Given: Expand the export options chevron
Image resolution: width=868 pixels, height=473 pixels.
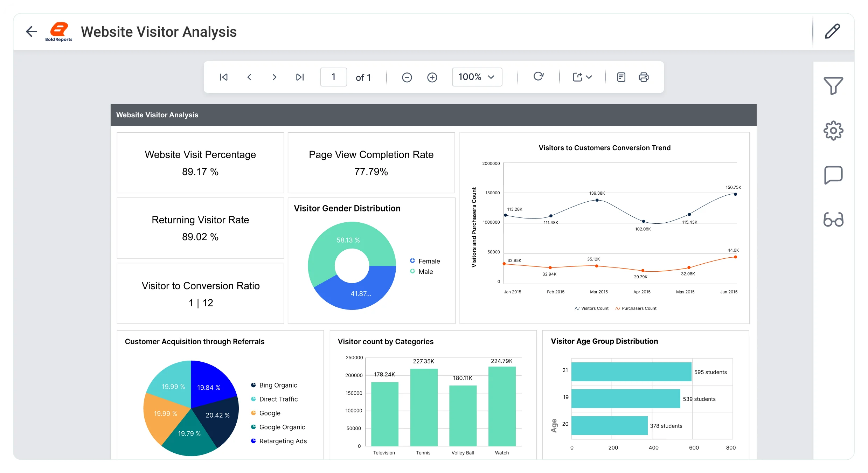Looking at the screenshot, I should tap(589, 77).
